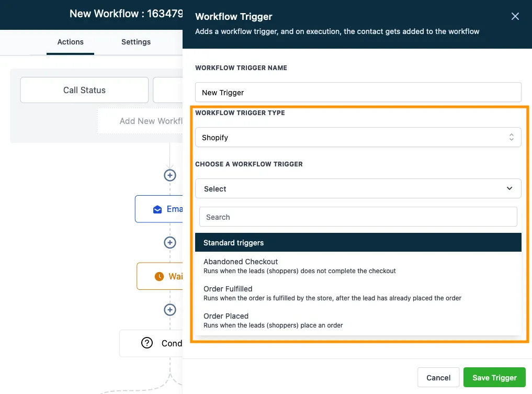Image resolution: width=532 pixels, height=394 pixels.
Task: Close the Workflow Trigger panel
Action: click(515, 16)
